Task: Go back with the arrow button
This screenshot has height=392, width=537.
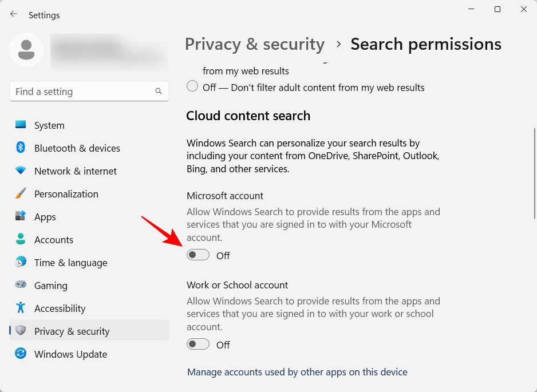Action: [13, 13]
